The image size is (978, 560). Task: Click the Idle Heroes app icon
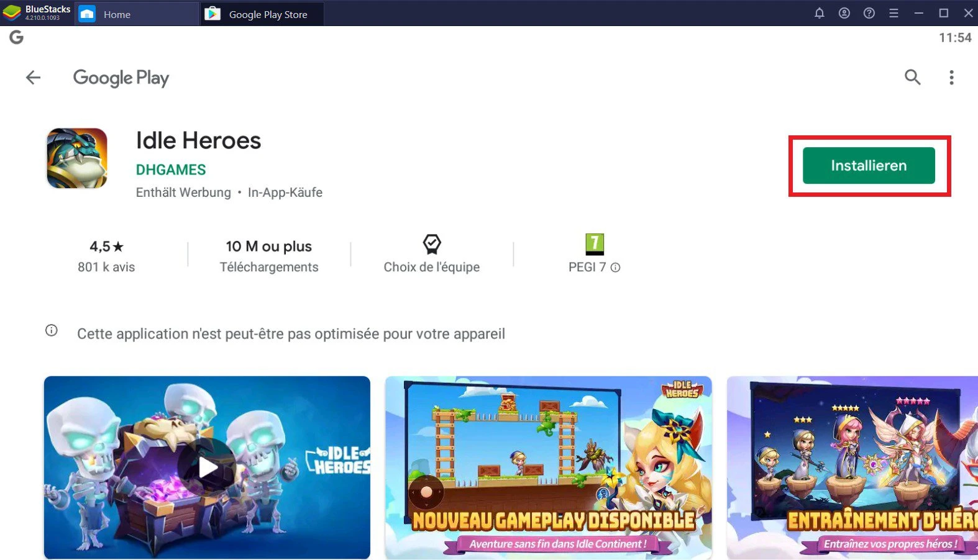pos(77,158)
